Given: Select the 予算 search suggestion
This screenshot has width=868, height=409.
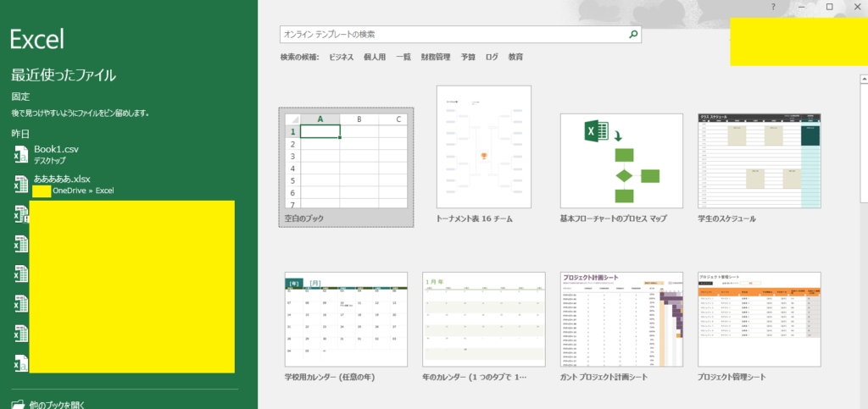Looking at the screenshot, I should pyautogui.click(x=468, y=58).
